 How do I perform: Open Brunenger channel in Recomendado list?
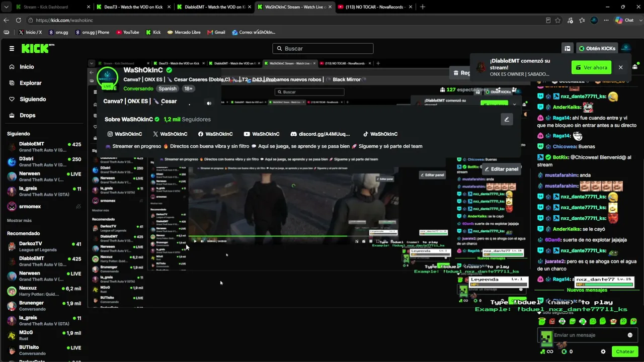44,306
